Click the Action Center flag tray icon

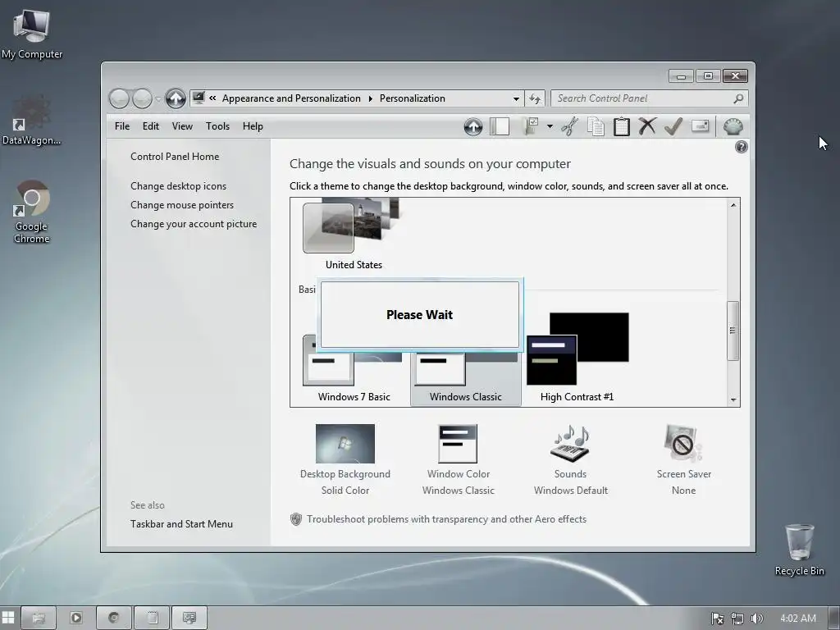point(717,619)
